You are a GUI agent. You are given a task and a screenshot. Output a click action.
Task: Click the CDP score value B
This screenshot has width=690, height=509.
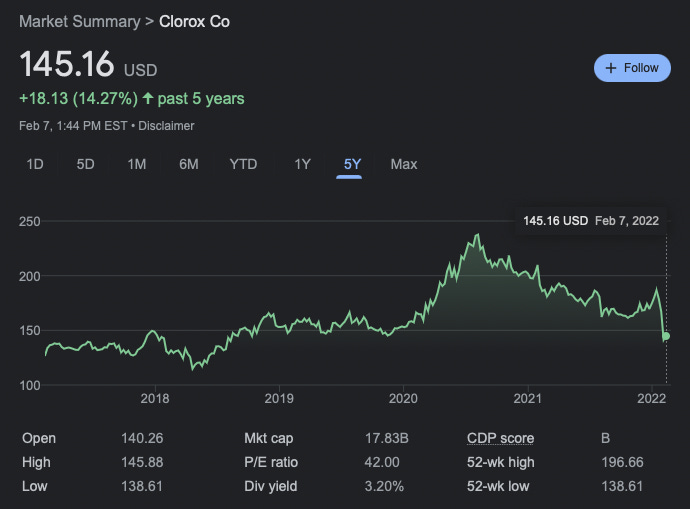tap(606, 438)
